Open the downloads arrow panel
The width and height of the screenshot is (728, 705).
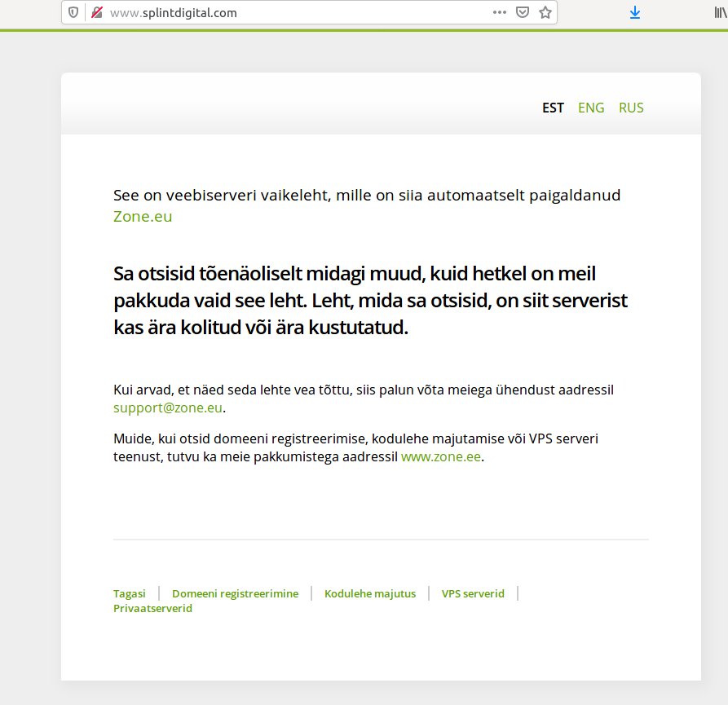[635, 12]
